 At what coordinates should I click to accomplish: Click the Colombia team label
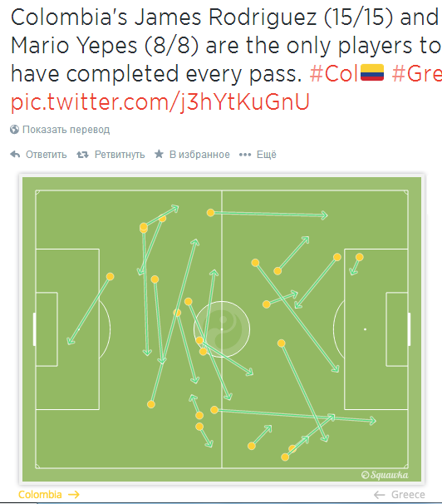[x=40, y=494]
